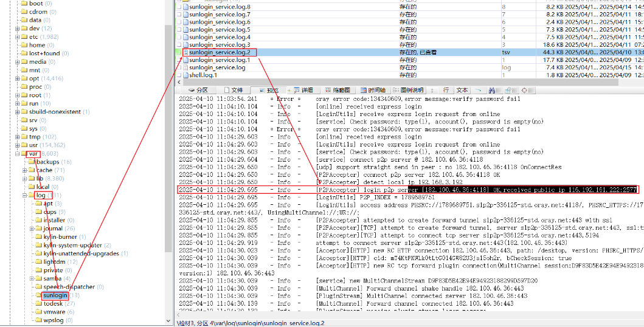The width and height of the screenshot is (644, 327).
Task: Click the file list horizontal scroll left arrow
Action: (179, 82)
